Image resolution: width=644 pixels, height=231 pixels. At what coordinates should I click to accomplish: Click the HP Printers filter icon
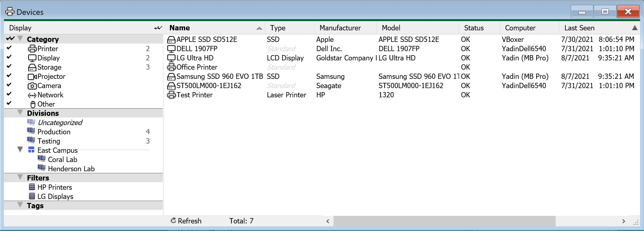(32, 187)
